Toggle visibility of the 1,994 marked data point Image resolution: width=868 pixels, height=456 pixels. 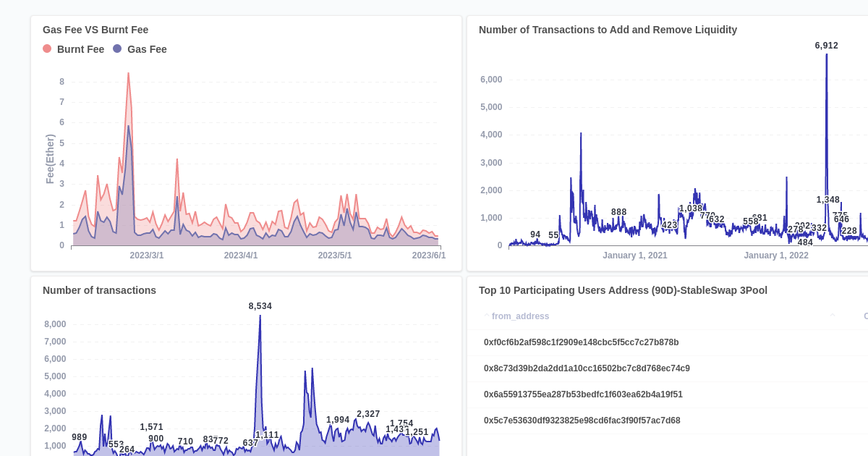tap(337, 420)
